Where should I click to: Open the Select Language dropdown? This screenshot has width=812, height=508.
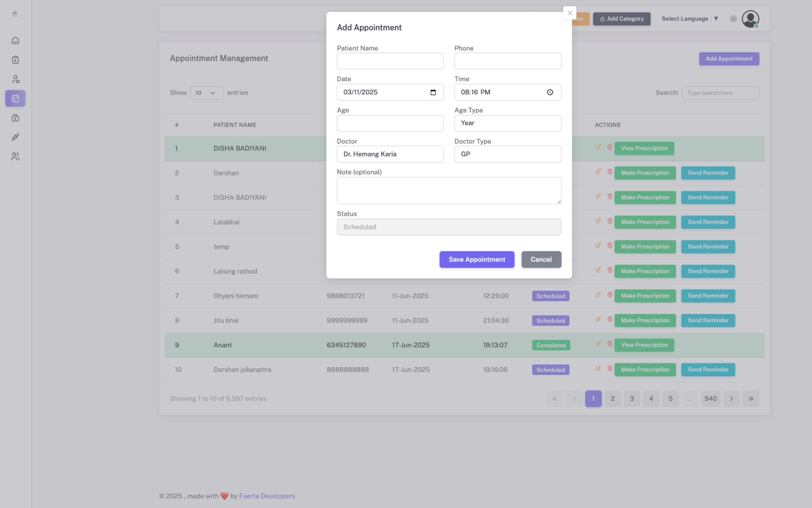point(689,19)
